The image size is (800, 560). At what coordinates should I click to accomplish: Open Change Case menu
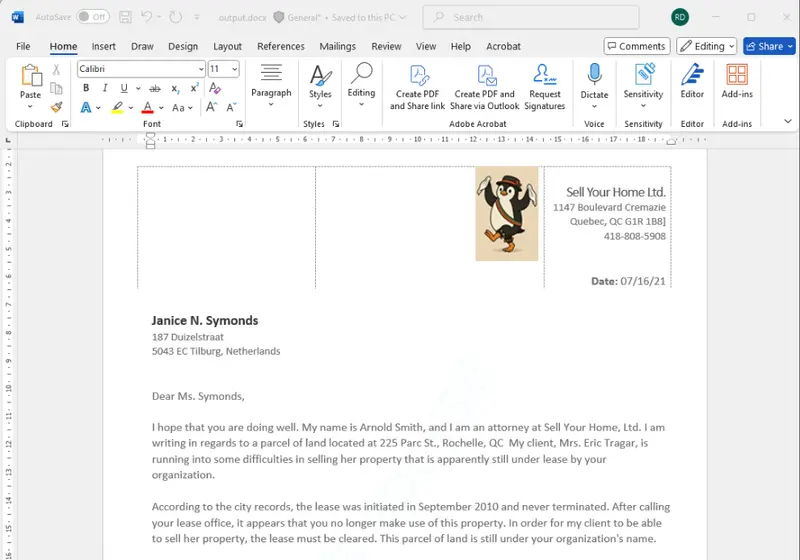(182, 108)
